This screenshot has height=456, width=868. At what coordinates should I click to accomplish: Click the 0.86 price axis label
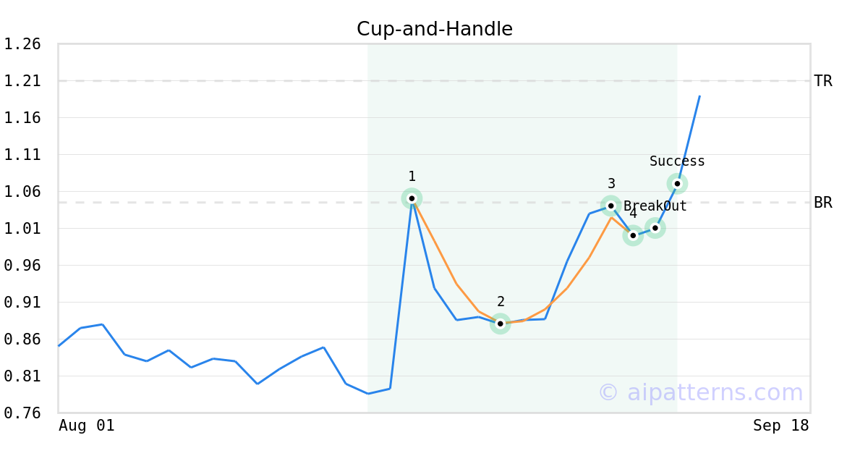click(22, 339)
